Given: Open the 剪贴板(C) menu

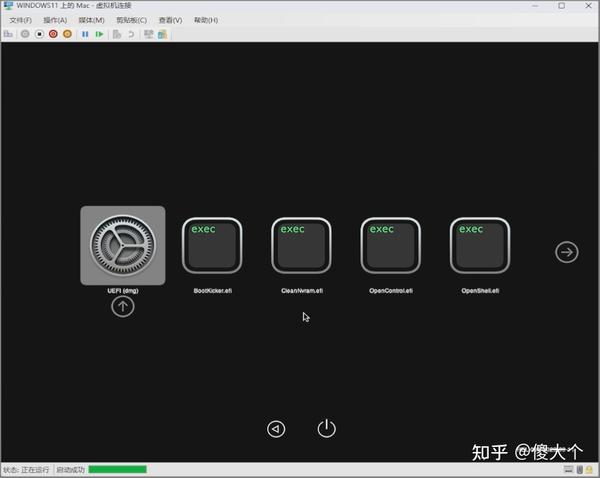Looking at the screenshot, I should tap(132, 20).
